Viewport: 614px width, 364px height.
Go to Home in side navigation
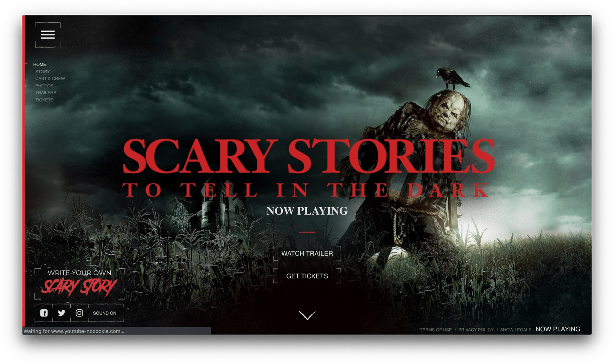pyautogui.click(x=40, y=64)
